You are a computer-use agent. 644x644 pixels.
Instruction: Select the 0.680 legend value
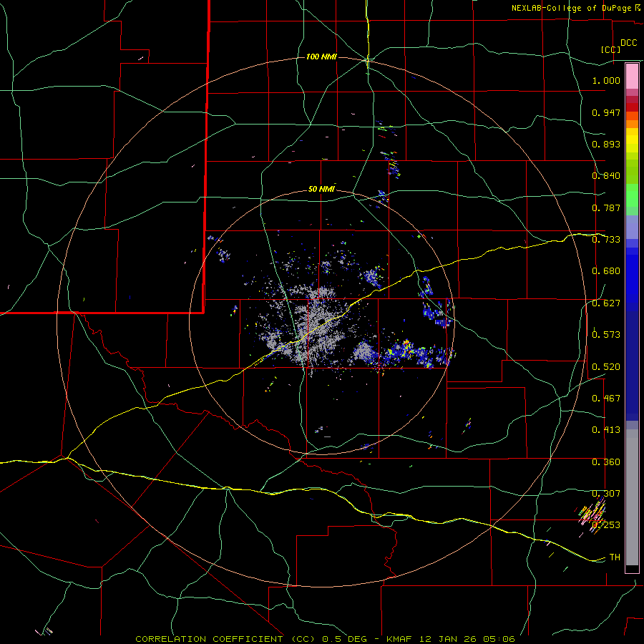point(606,271)
